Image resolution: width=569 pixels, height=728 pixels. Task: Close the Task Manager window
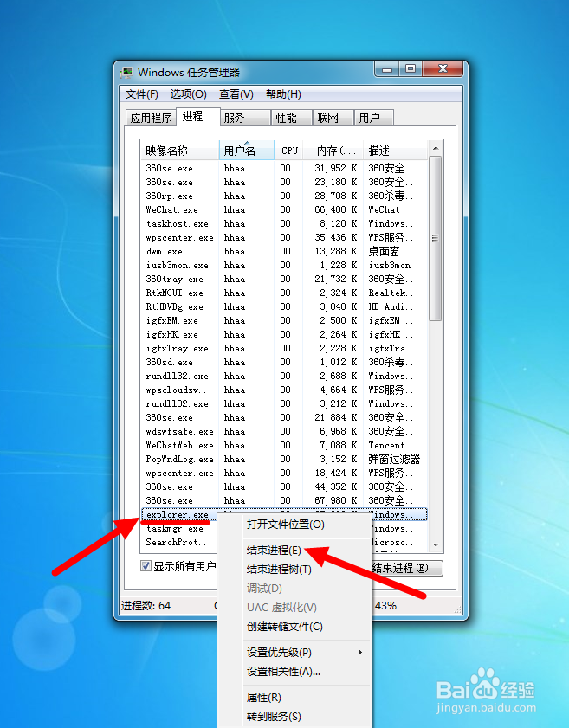[x=443, y=69]
